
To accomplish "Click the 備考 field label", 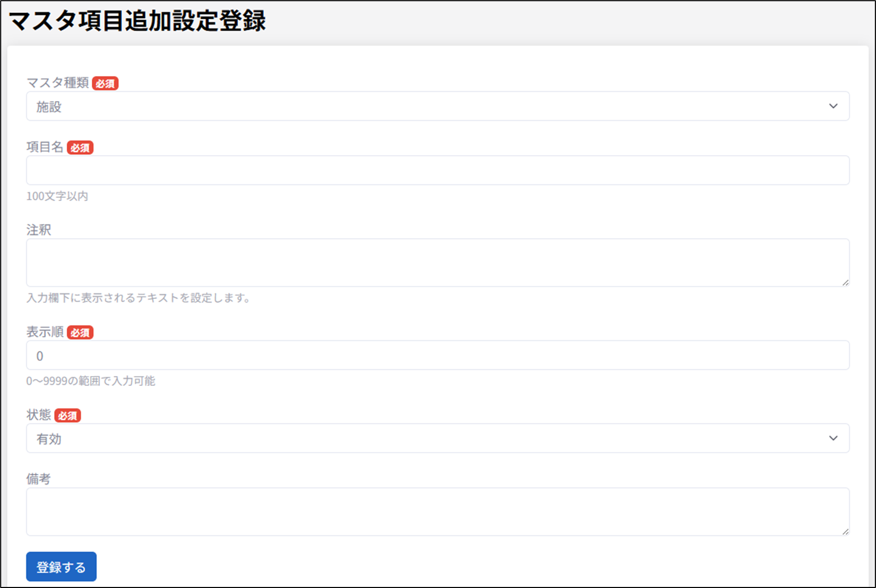I will click(x=39, y=479).
